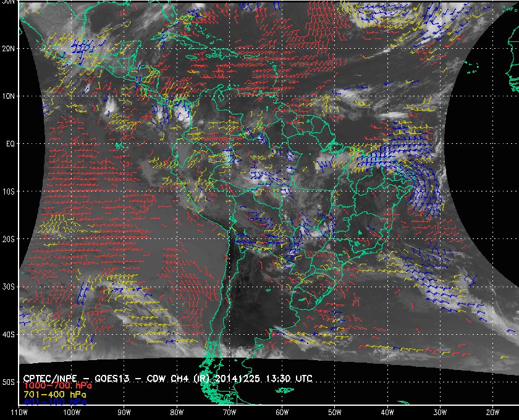519x420 pixels.
Task: Click the 30W longitude label
Action: [440, 413]
